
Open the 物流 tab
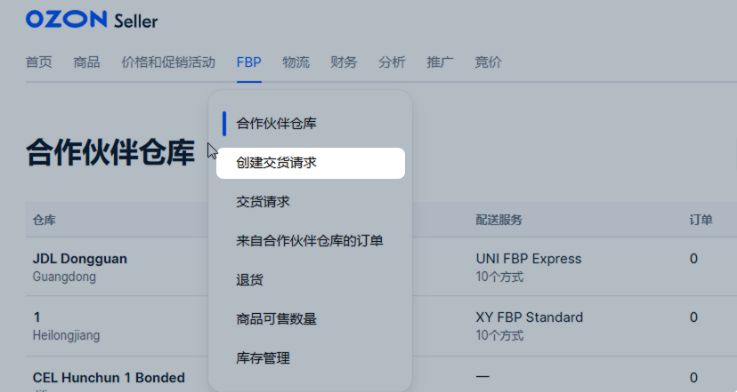coord(296,62)
